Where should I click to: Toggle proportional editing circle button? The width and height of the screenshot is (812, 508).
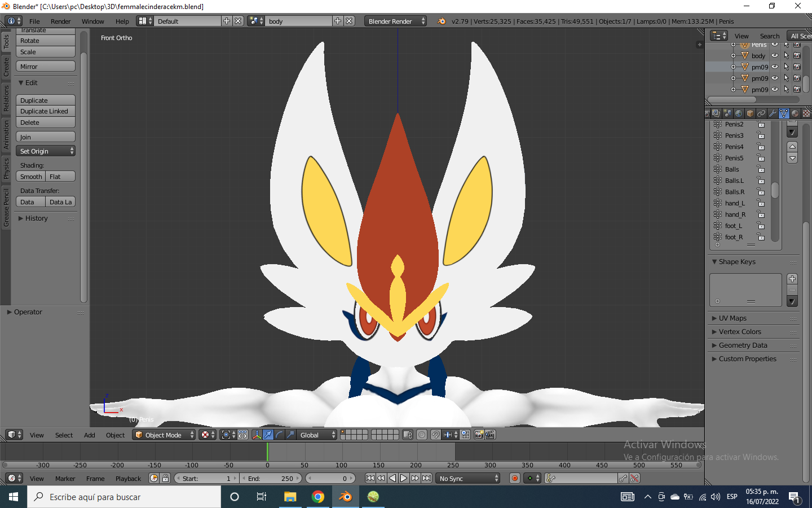click(x=422, y=435)
